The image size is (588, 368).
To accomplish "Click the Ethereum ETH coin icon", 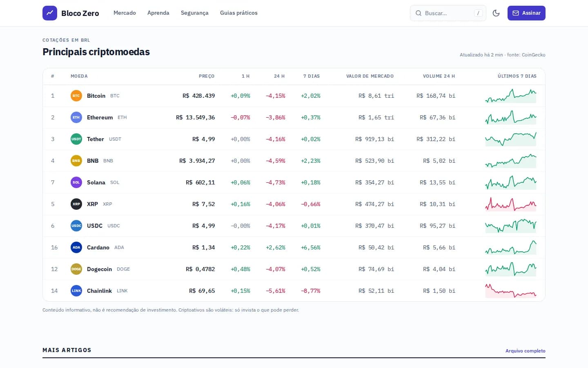I will coord(76,117).
